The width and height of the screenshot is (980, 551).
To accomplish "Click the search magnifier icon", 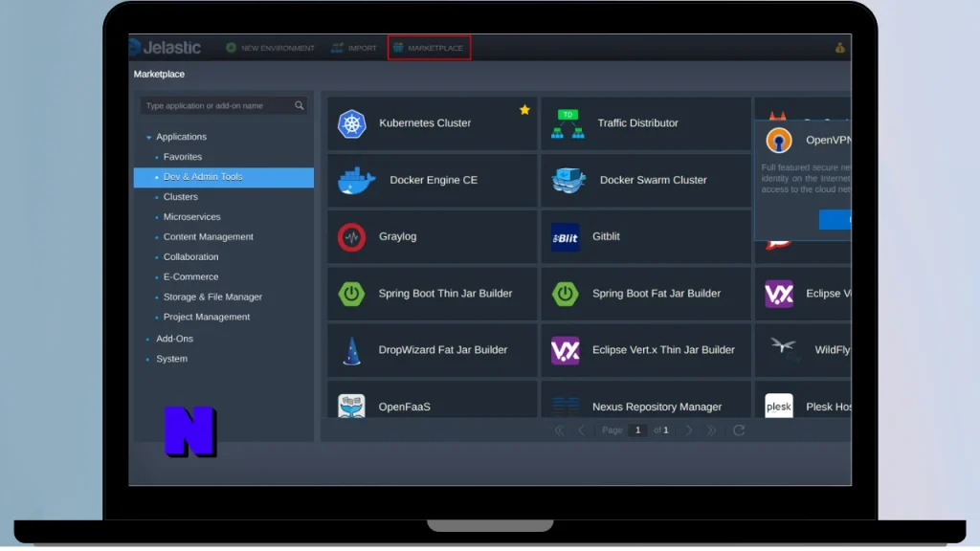I will tap(300, 105).
